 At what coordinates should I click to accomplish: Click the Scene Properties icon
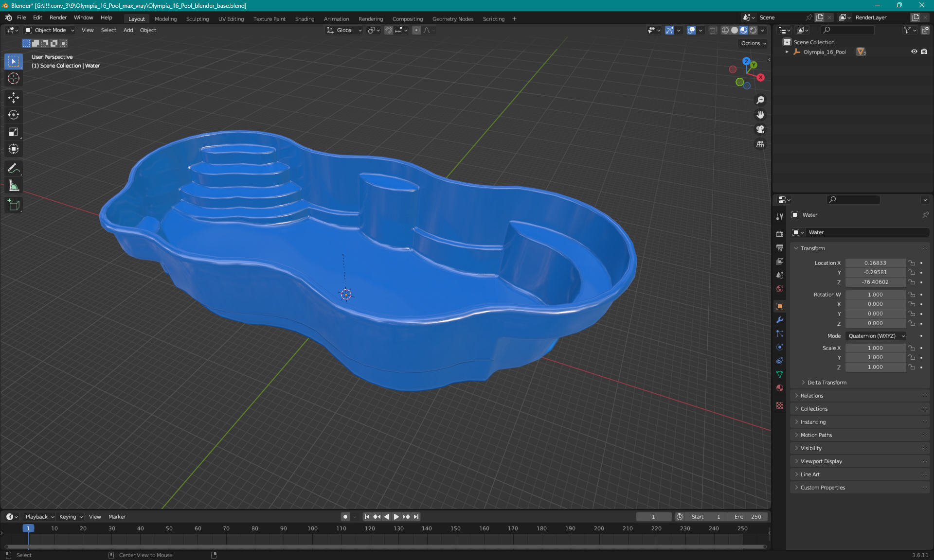780,276
